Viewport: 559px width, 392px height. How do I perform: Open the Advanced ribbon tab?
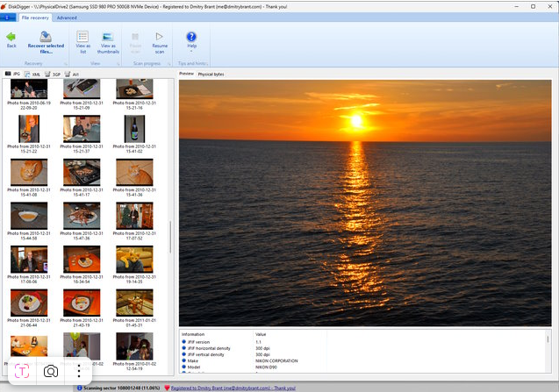66,18
